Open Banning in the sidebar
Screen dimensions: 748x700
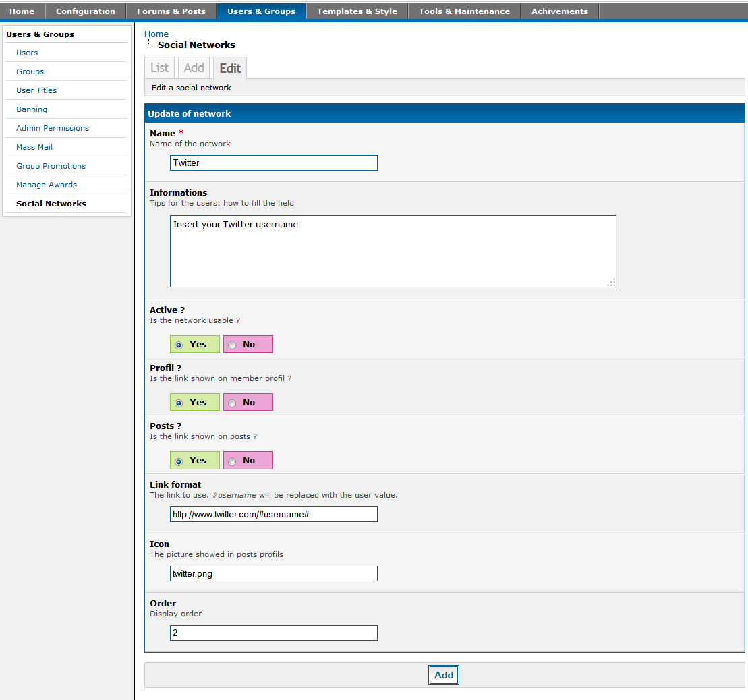(32, 109)
